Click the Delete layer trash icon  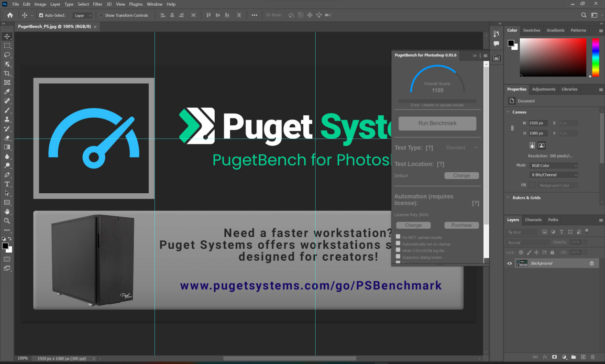coord(593,357)
